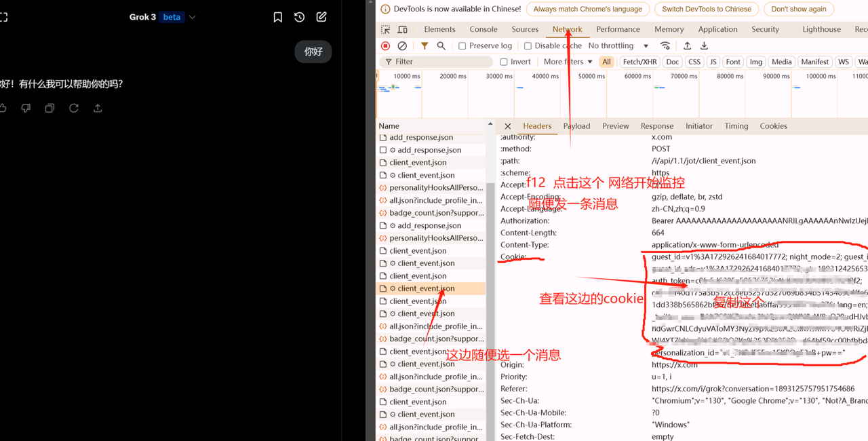Export HAR file download icon
The image size is (868, 441).
pyautogui.click(x=704, y=45)
